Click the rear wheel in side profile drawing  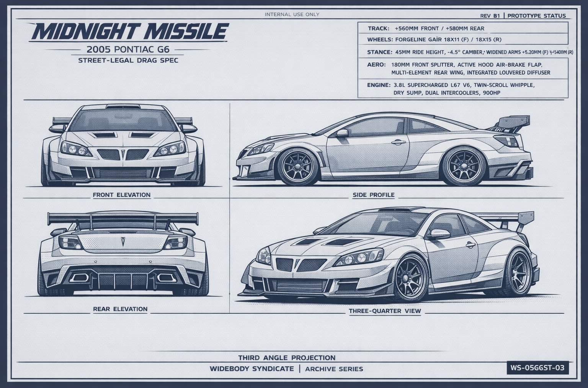pos(465,167)
